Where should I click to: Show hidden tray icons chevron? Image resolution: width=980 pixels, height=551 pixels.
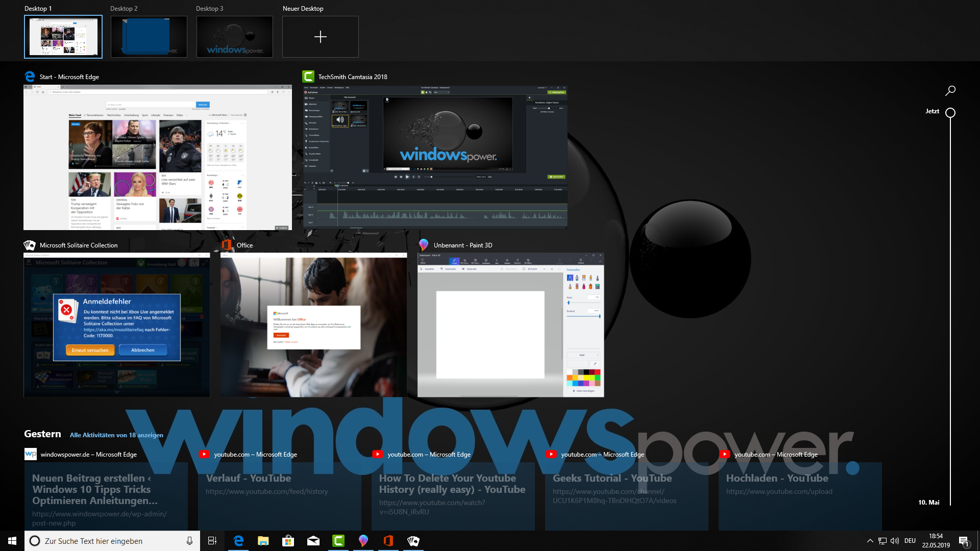click(x=870, y=541)
